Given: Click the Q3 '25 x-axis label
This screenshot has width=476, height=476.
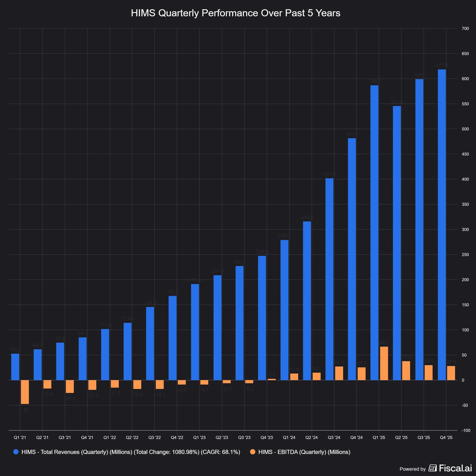Looking at the screenshot, I should (424, 437).
